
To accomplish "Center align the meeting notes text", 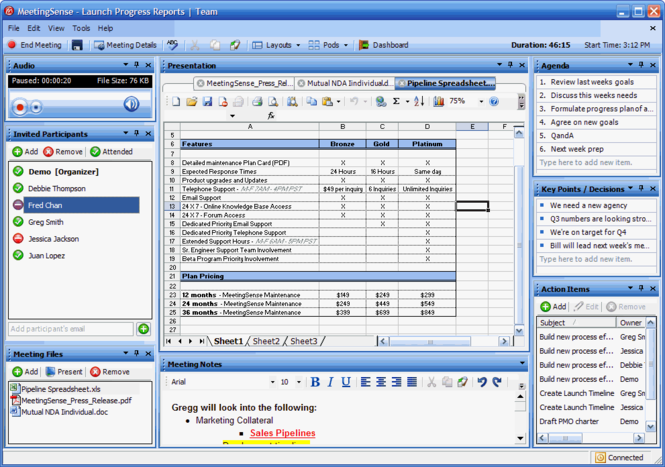I will [x=381, y=382].
